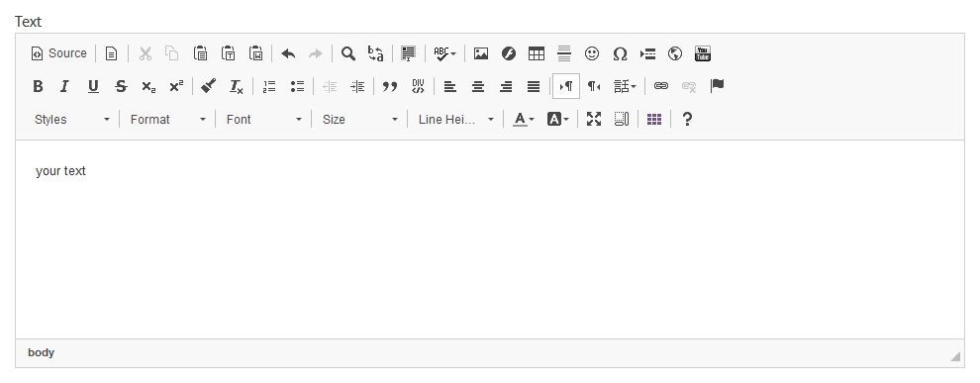The height and width of the screenshot is (383, 980).
Task: Maximize the editor
Action: tap(594, 120)
